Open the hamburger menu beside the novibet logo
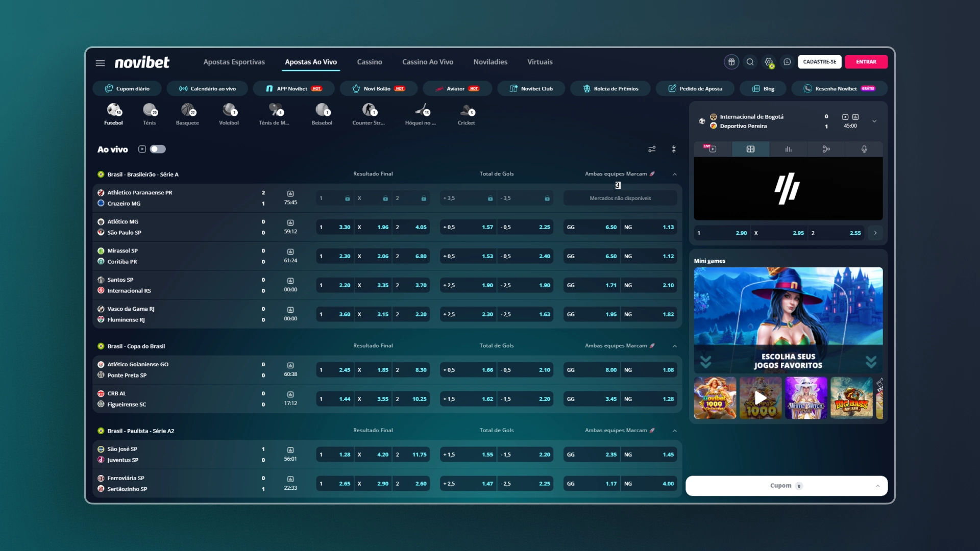Image resolution: width=980 pixels, height=551 pixels. tap(100, 63)
